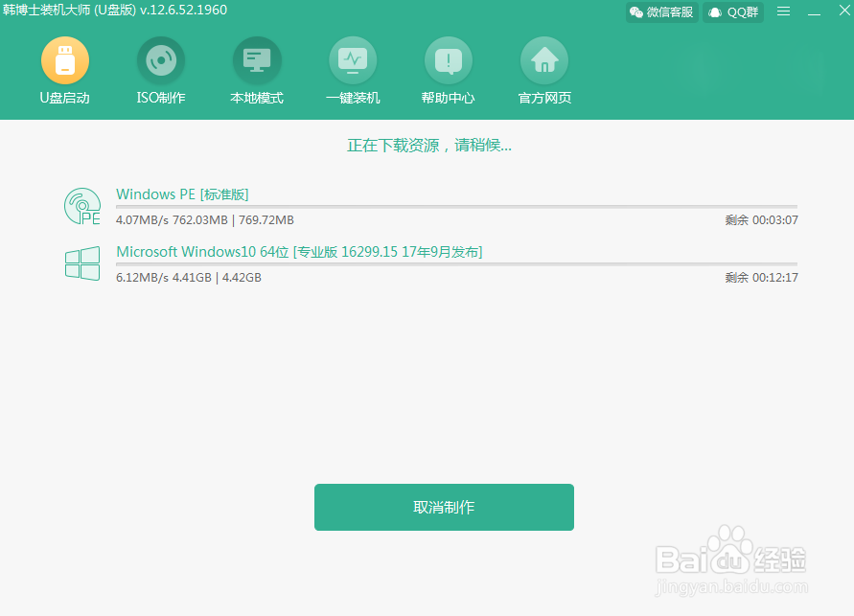Click the Windows PE disc icon
Viewport: 854px width, 616px height.
point(82,206)
